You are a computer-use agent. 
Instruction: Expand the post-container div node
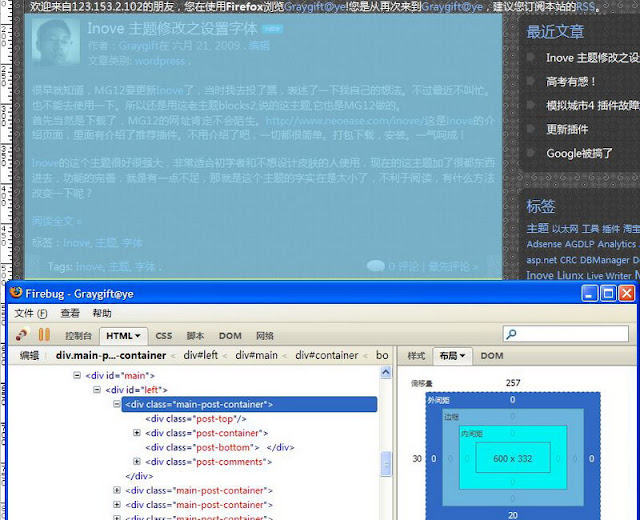point(137,432)
